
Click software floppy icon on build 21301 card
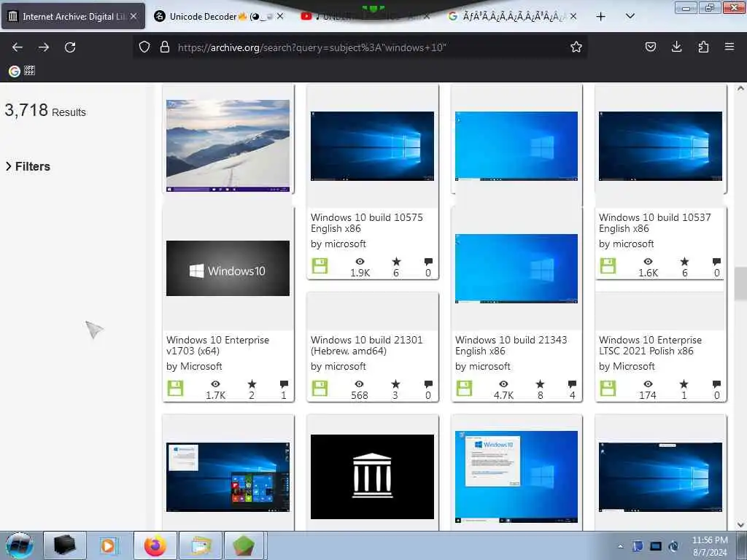pos(320,388)
